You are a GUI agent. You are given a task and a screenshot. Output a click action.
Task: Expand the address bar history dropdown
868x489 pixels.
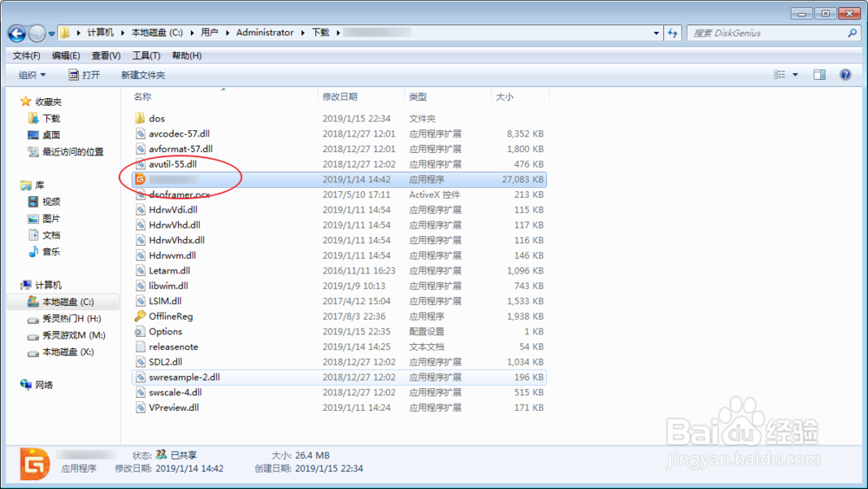pos(656,33)
